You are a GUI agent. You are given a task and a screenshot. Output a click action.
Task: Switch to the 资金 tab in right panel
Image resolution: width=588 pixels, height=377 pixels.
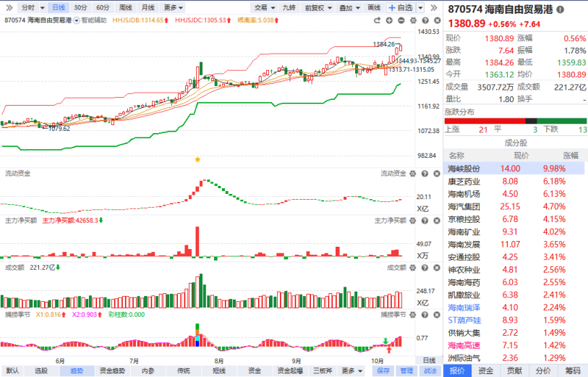(485, 370)
